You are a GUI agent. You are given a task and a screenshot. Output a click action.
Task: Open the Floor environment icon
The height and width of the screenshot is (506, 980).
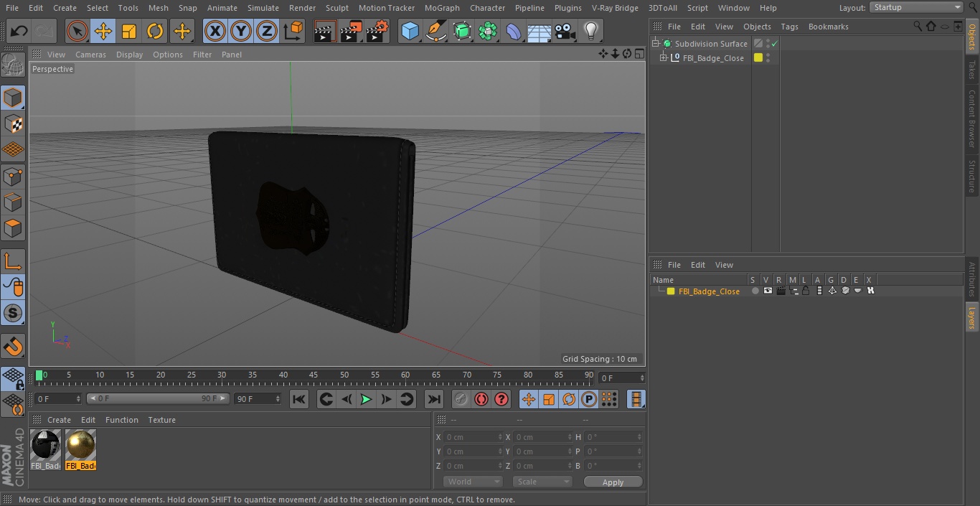point(540,31)
